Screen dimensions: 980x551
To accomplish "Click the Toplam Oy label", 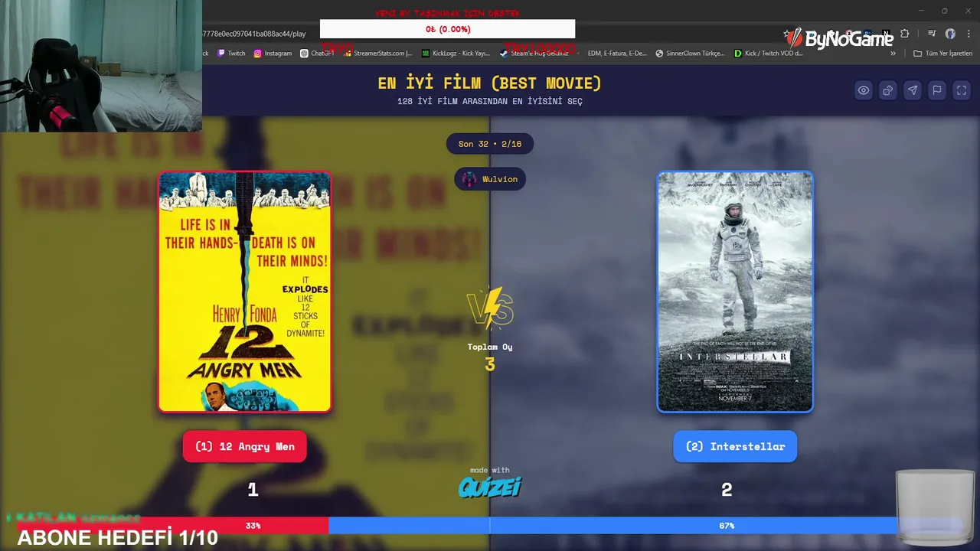I will 490,347.
